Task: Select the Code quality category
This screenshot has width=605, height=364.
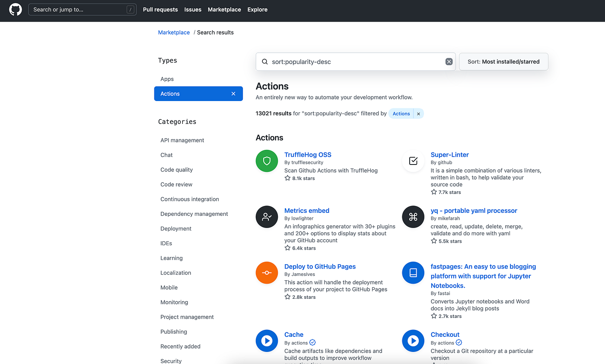Action: 177,170
